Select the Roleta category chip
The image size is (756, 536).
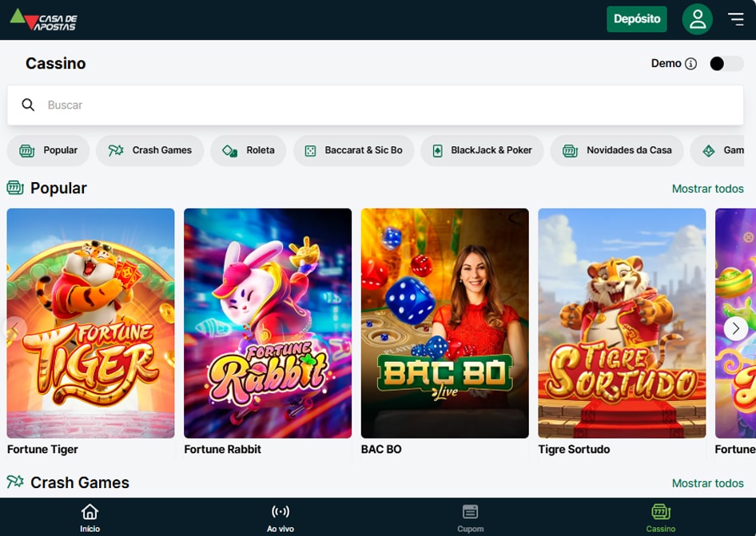pos(249,150)
